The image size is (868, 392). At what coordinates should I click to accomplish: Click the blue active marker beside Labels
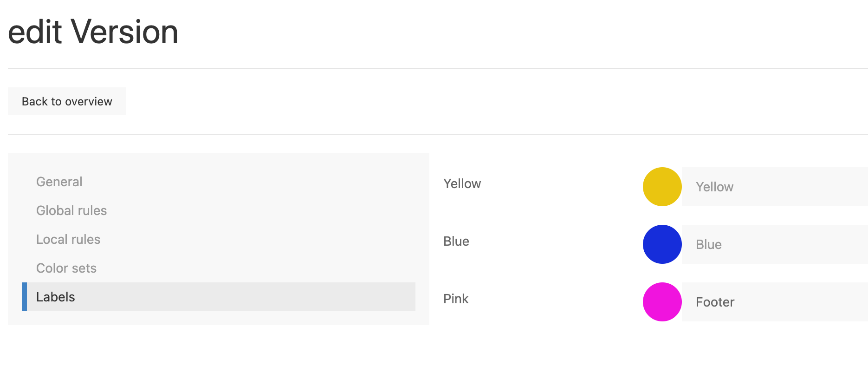tap(24, 297)
